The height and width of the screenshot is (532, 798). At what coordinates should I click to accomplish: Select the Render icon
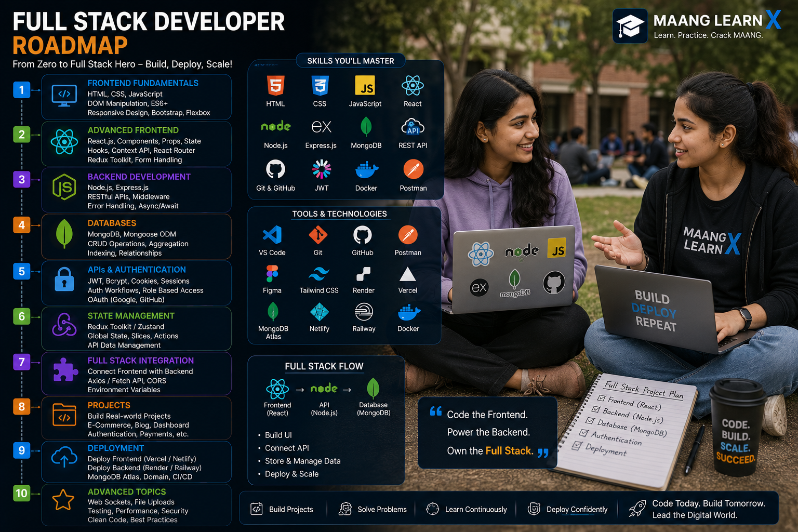point(363,274)
